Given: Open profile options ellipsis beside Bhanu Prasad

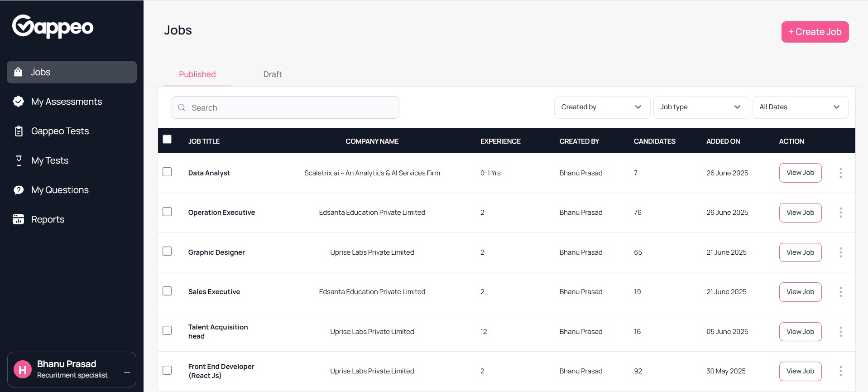Looking at the screenshot, I should [x=127, y=372].
